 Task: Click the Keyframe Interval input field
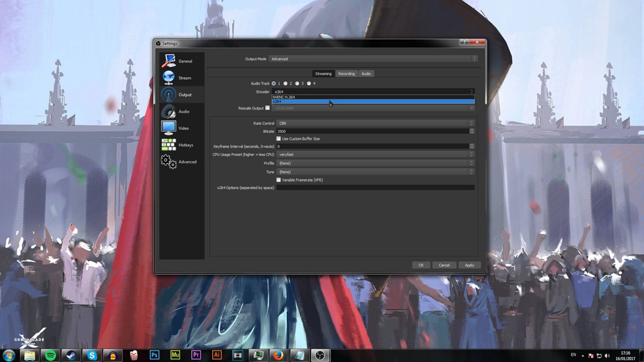(372, 146)
